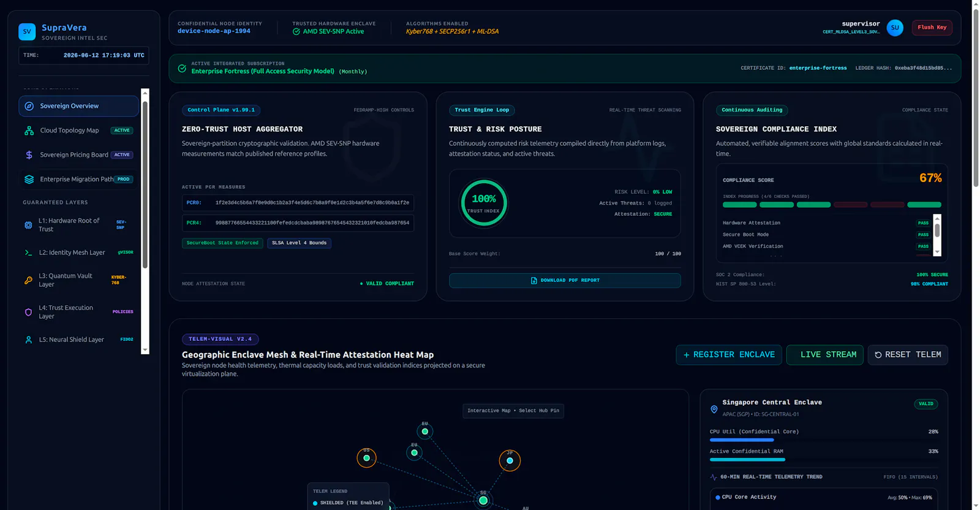The image size is (980, 510).
Task: Click the Download PDF Report button
Action: tap(565, 281)
